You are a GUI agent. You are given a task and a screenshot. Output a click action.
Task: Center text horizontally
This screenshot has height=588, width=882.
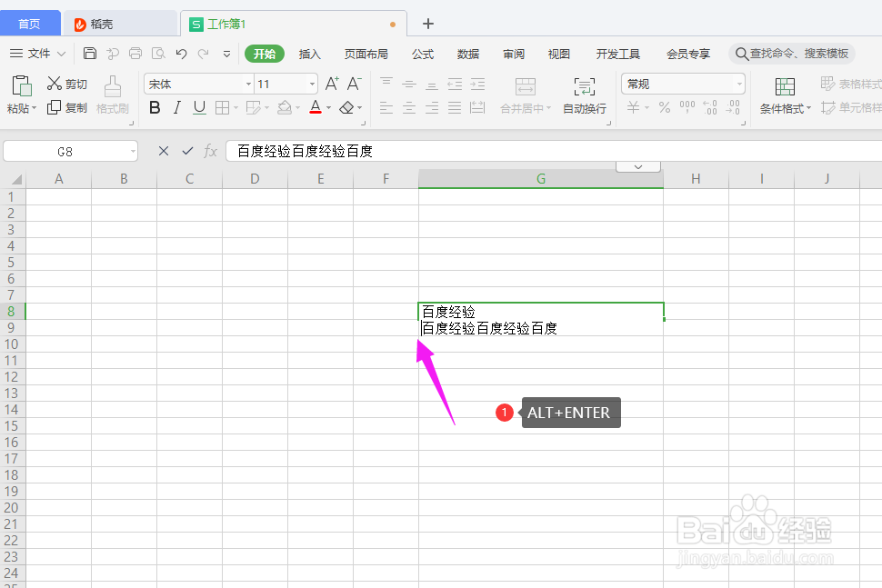[x=409, y=107]
